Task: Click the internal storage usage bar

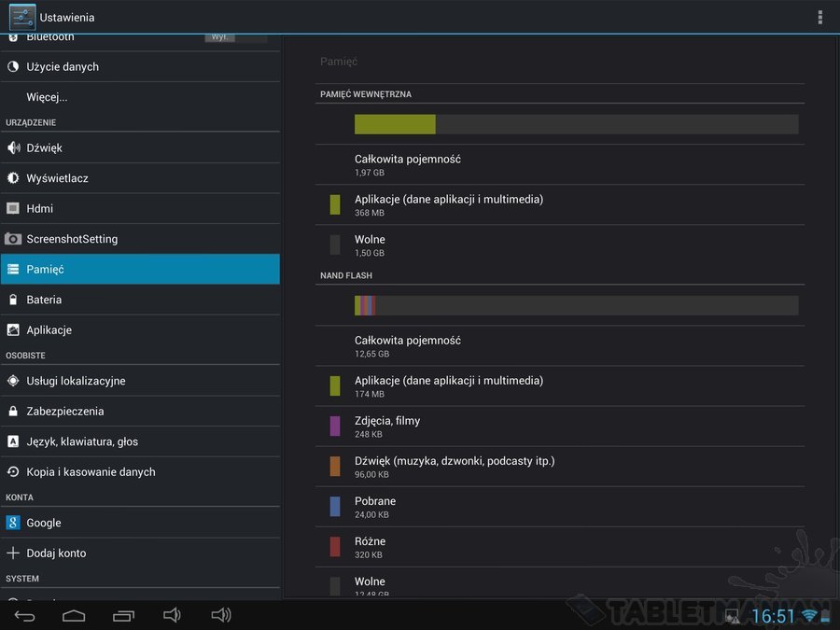Action: (x=576, y=124)
